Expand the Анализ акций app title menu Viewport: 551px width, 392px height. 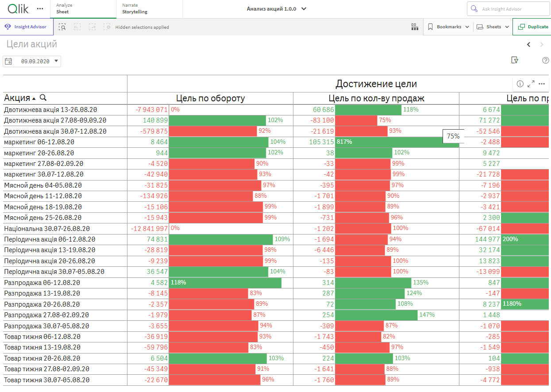pos(277,9)
